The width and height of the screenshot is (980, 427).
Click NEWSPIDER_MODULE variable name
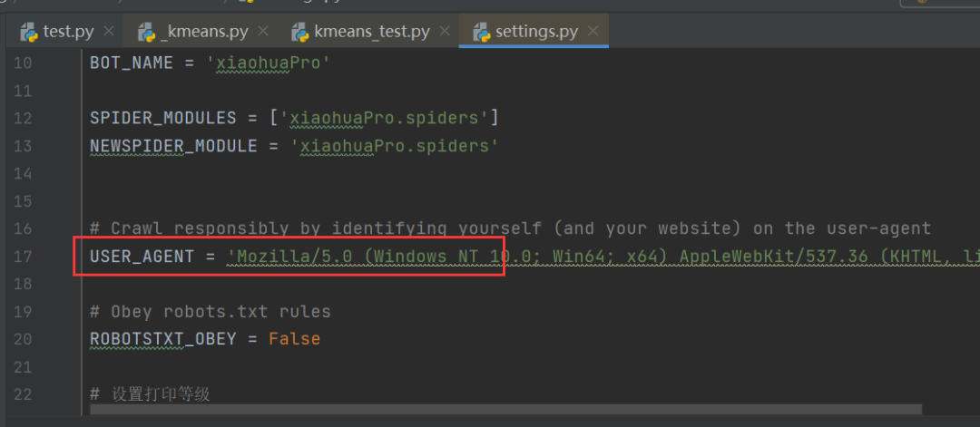pos(173,146)
